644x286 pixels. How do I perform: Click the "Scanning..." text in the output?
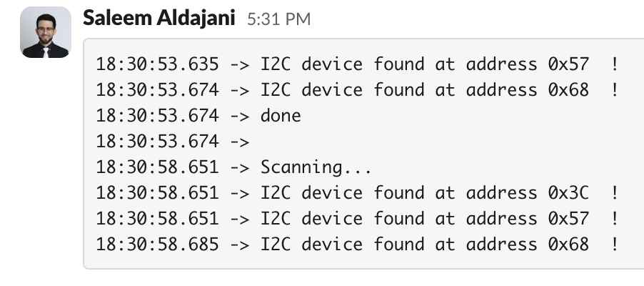(316, 167)
